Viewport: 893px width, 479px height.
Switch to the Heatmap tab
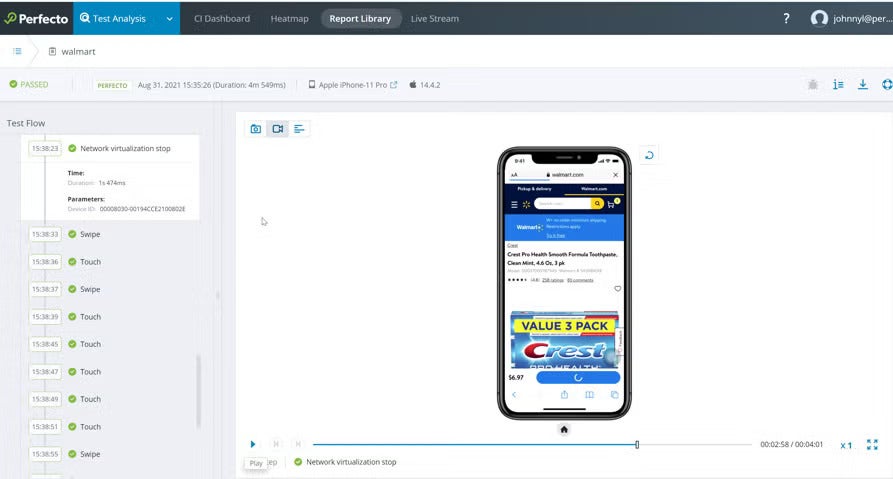pyautogui.click(x=289, y=18)
